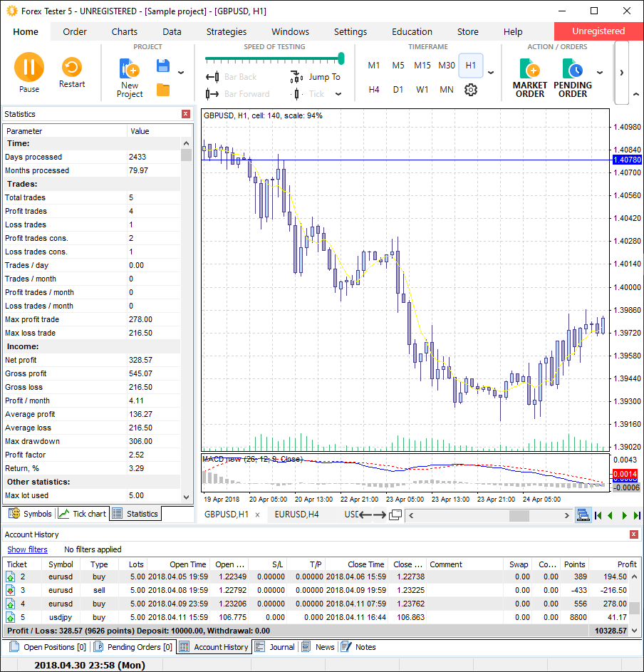Switch to the EURUSD,H4 chart tab
Viewport: 644px width, 672px height.
296,515
